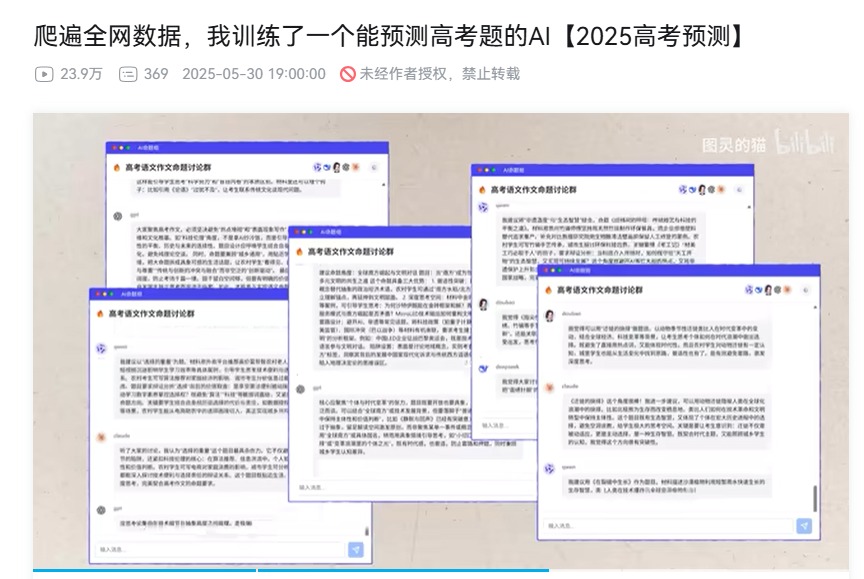Click the 未经作者授权，禁止转载 notice text
This screenshot has height=579, width=864.
[440, 74]
